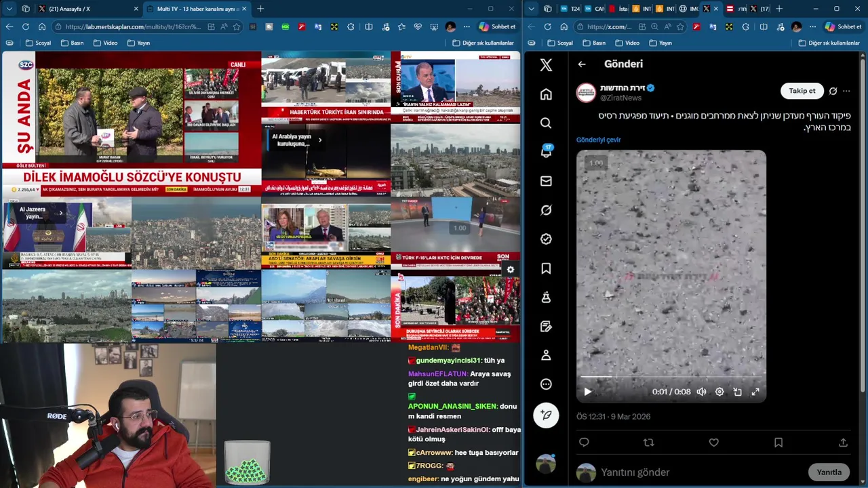Screen dimensions: 868x488
Task: Click the 1.00 speed badge on the tweet video
Action: pyautogui.click(x=595, y=163)
